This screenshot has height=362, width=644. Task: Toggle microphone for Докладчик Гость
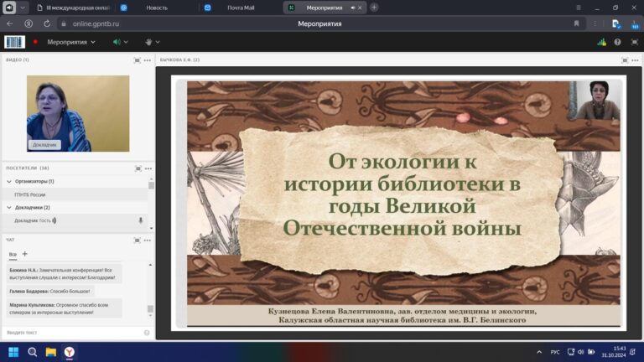coord(140,220)
